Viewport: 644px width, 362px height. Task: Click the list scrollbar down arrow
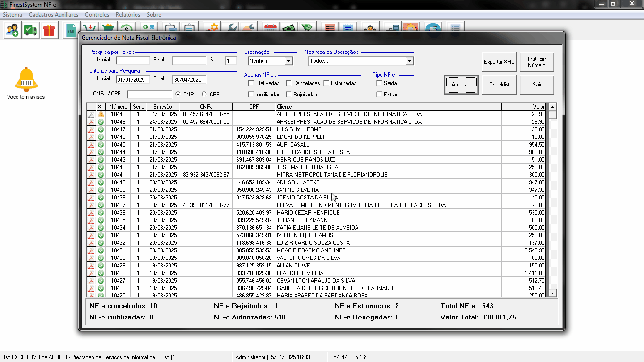(552, 293)
